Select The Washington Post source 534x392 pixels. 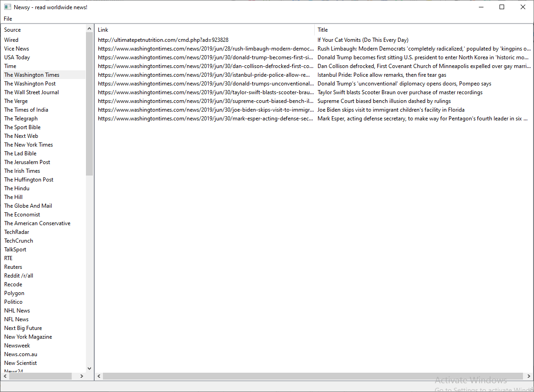(30, 84)
